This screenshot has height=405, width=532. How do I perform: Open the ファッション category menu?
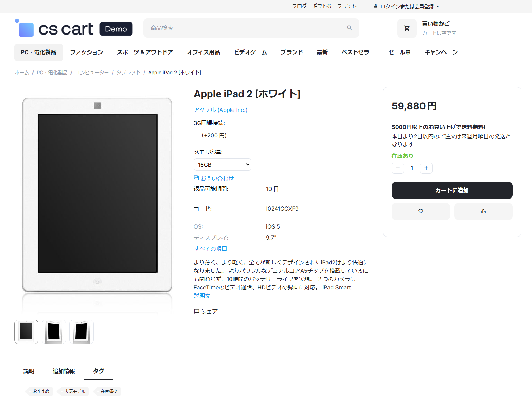point(86,52)
